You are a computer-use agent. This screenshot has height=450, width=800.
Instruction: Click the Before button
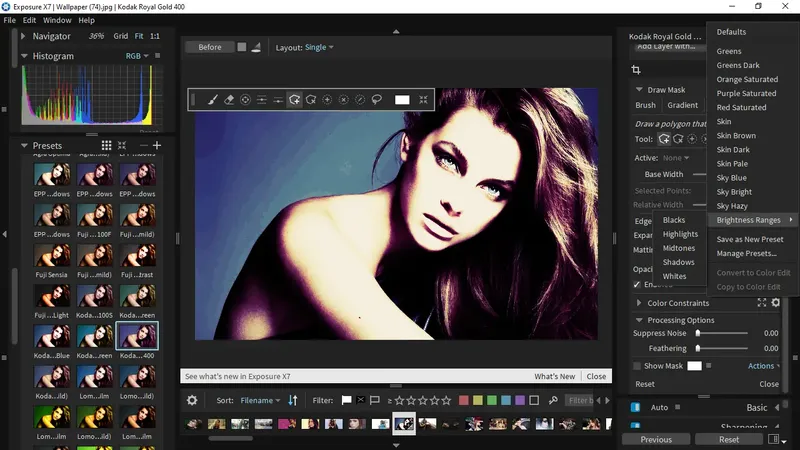pos(210,47)
